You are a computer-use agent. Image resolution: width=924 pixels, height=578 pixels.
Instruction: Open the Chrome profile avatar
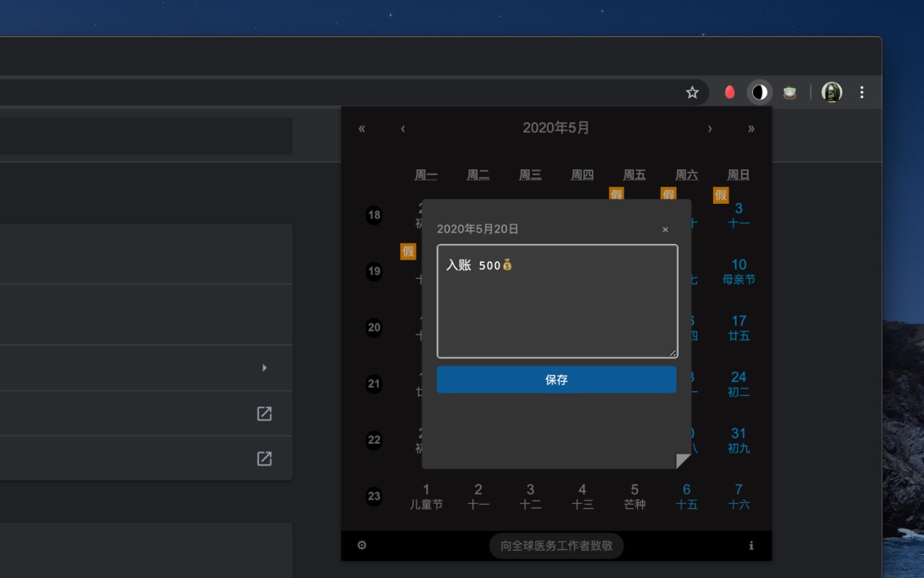pos(832,92)
